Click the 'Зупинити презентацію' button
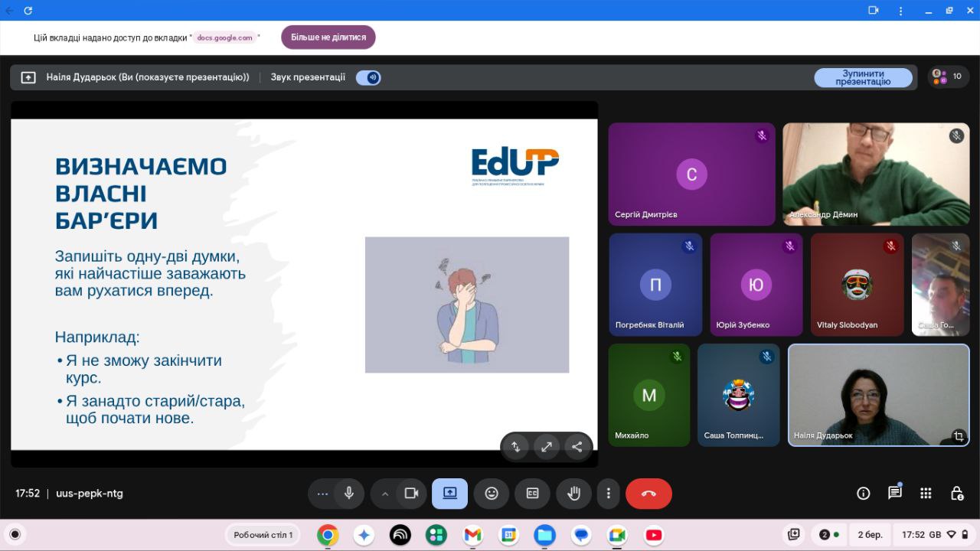980x551 pixels. [863, 77]
